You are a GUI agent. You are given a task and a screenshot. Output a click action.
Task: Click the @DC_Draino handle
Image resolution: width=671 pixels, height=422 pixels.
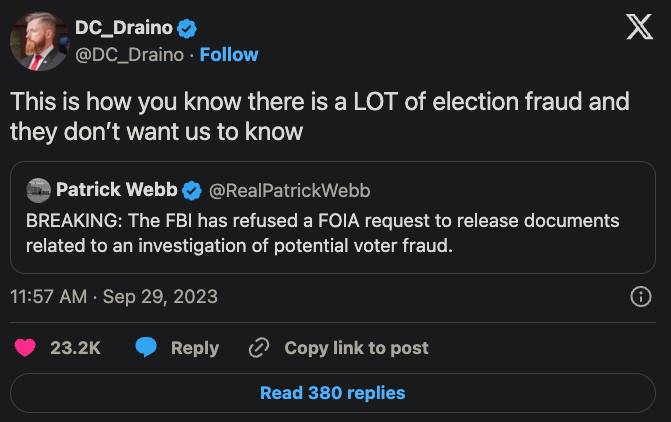click(129, 54)
